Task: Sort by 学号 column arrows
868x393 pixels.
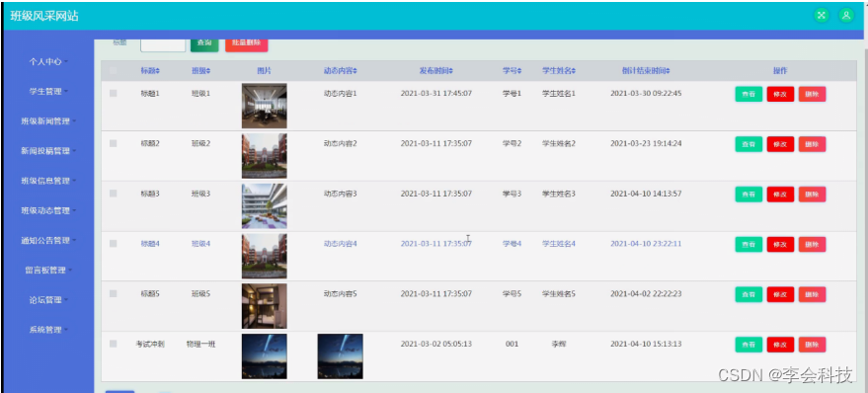Action: [519, 71]
